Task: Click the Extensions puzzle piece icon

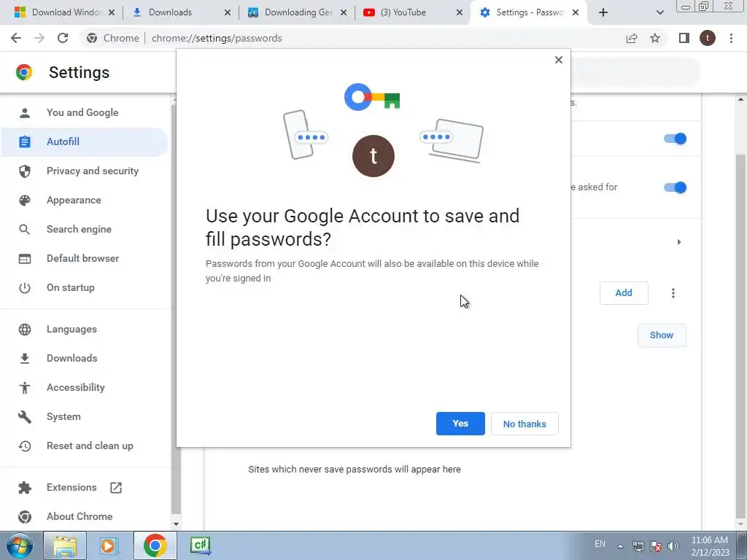Action: pos(24,488)
